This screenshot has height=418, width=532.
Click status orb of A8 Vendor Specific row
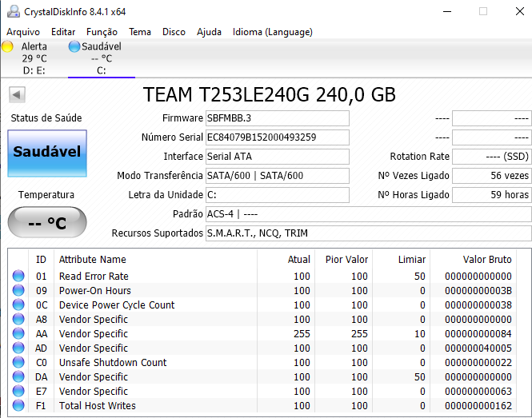click(x=18, y=319)
